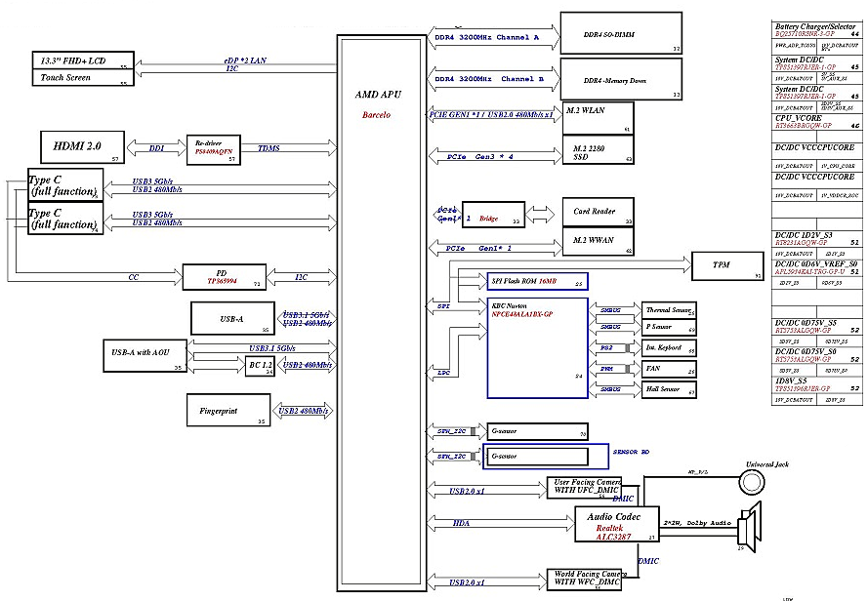Screen dimensions: 868x601
Task: Select the AMD APU Barcelo block
Action: pos(383,312)
